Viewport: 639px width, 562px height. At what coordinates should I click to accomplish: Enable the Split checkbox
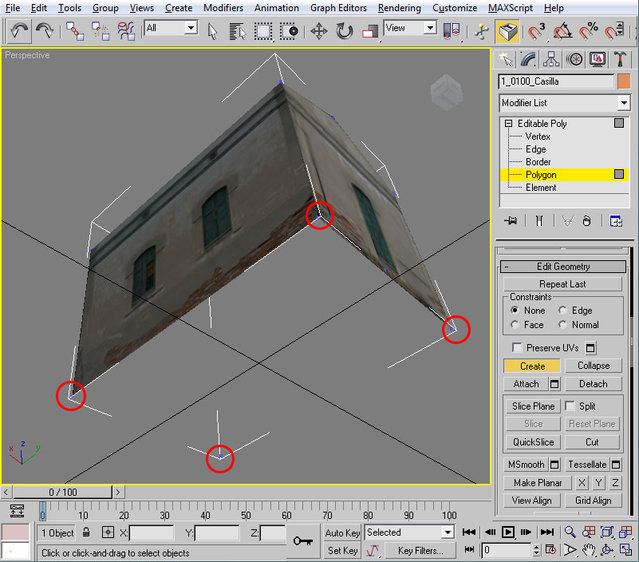569,406
